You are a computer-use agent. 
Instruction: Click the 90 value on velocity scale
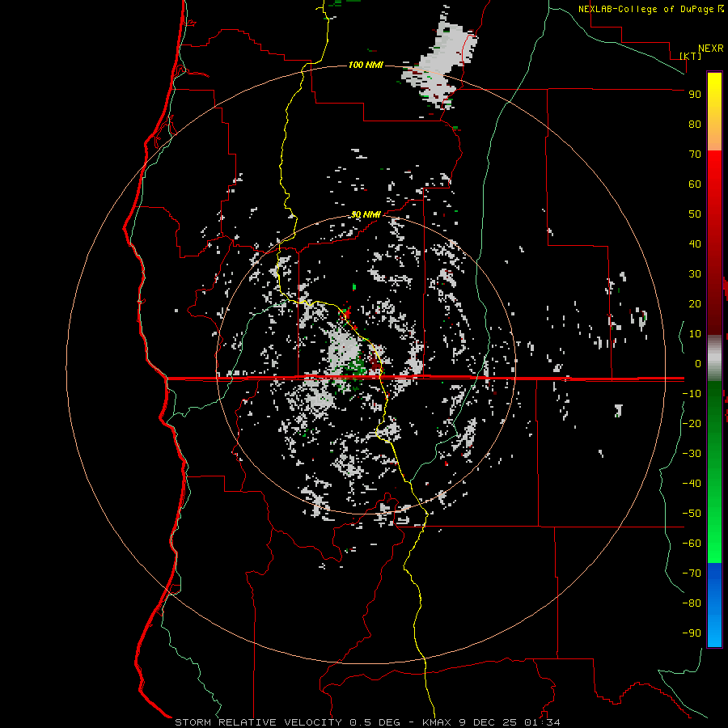tap(695, 95)
